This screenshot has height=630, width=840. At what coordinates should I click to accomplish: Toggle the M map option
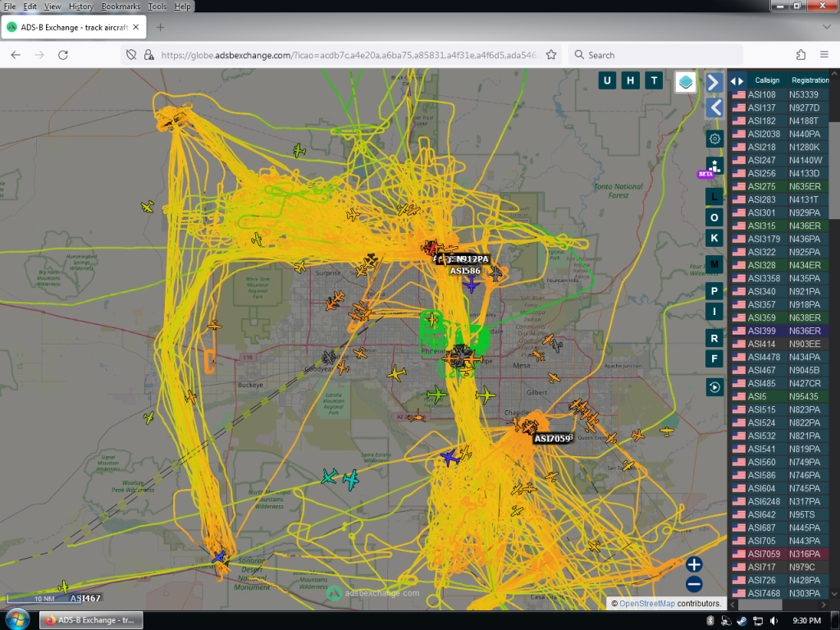(x=714, y=264)
